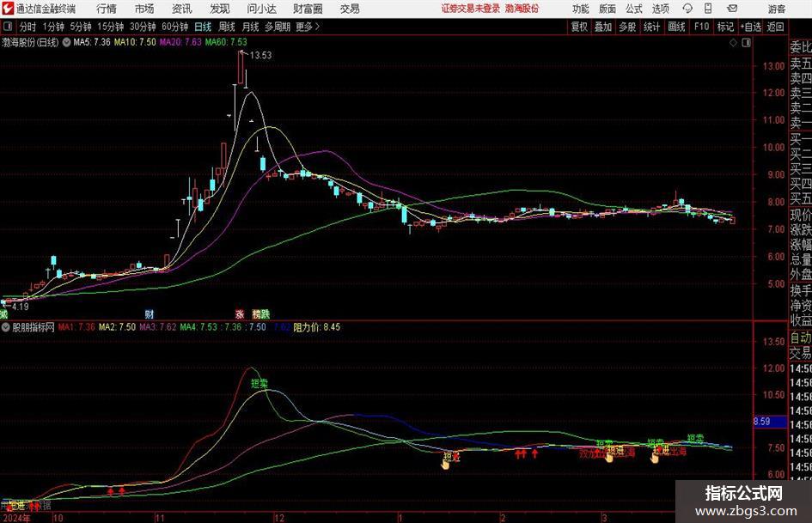Screen dimensions: 812x523
Task: Click the 换手 row in the side panel
Action: [801, 290]
